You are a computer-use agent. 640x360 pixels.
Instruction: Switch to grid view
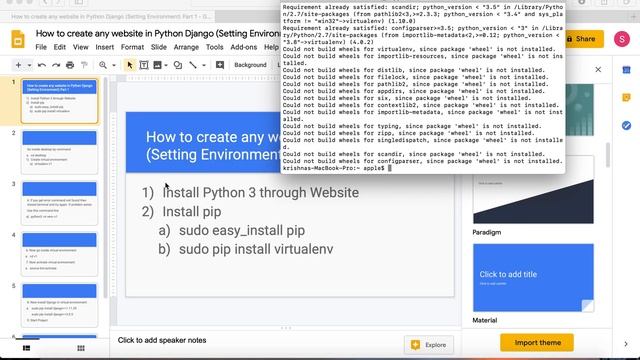[x=81, y=348]
